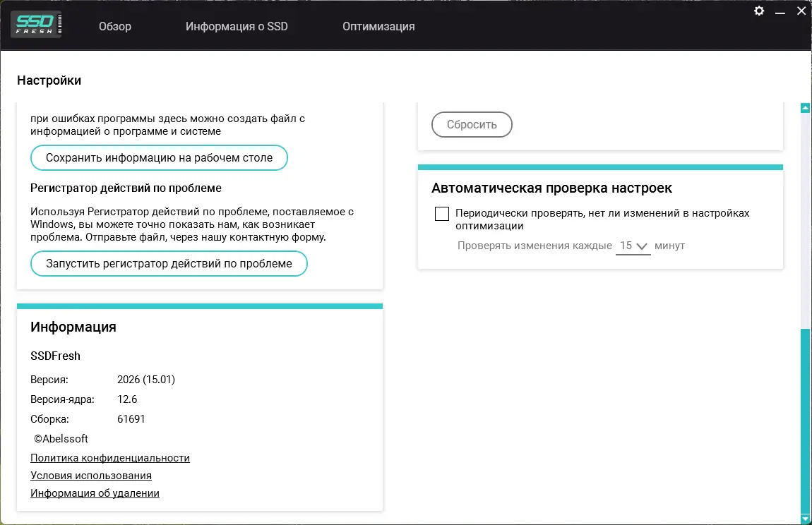Open the settings gear icon

(x=758, y=11)
